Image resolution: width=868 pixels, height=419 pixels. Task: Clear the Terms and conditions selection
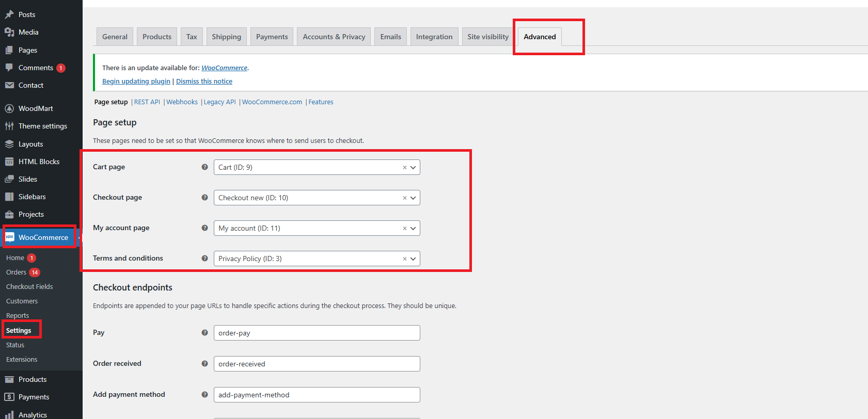(x=405, y=259)
